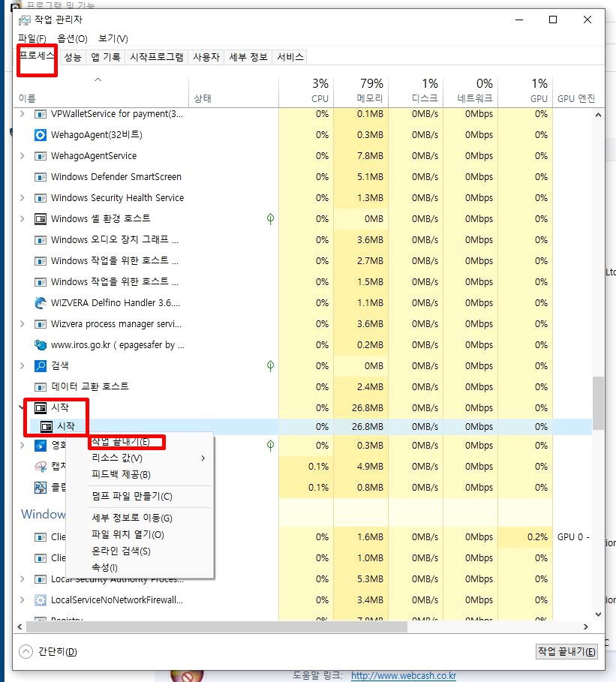Viewport: 616px width, 682px height.
Task: Expand the LocalServiceNoNetworkFirewall row
Action: pos(23,600)
